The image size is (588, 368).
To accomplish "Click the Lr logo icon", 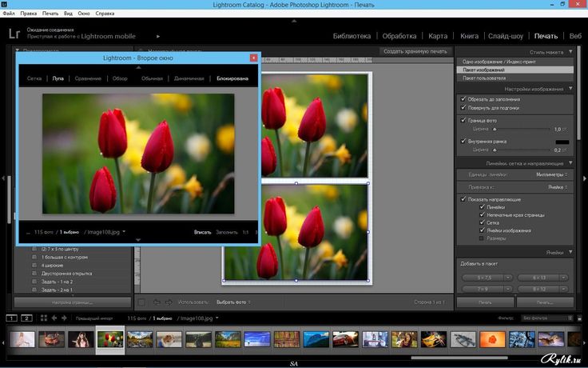I will 14,34.
